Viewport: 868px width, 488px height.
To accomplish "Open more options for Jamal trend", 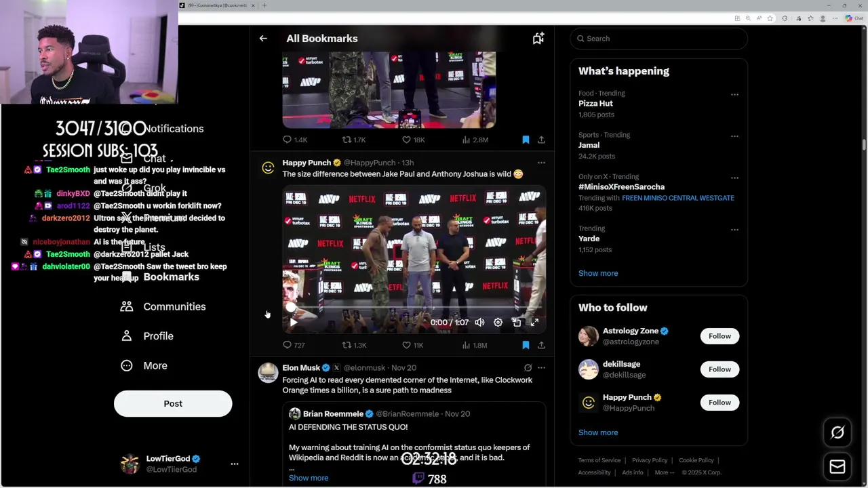I will pos(734,136).
